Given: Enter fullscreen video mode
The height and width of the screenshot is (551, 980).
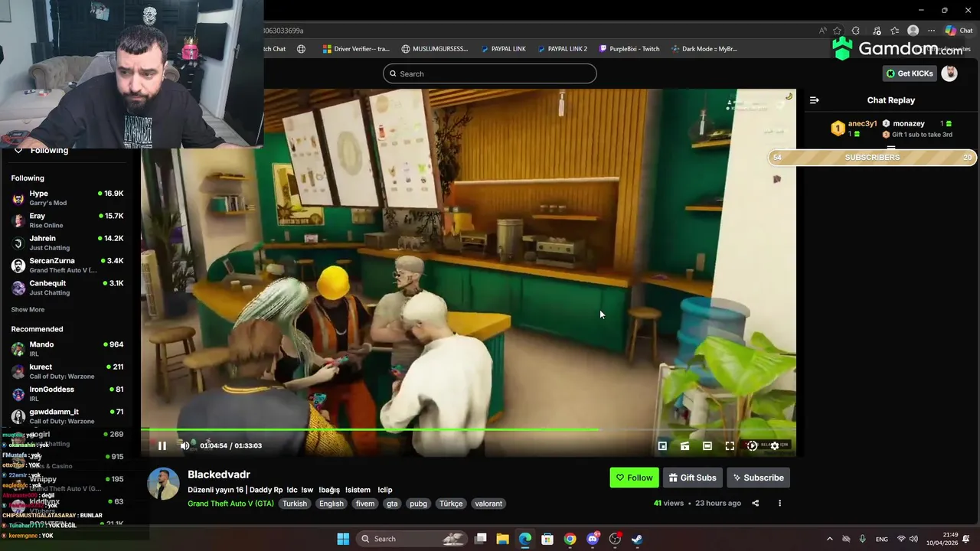Looking at the screenshot, I should click(730, 445).
